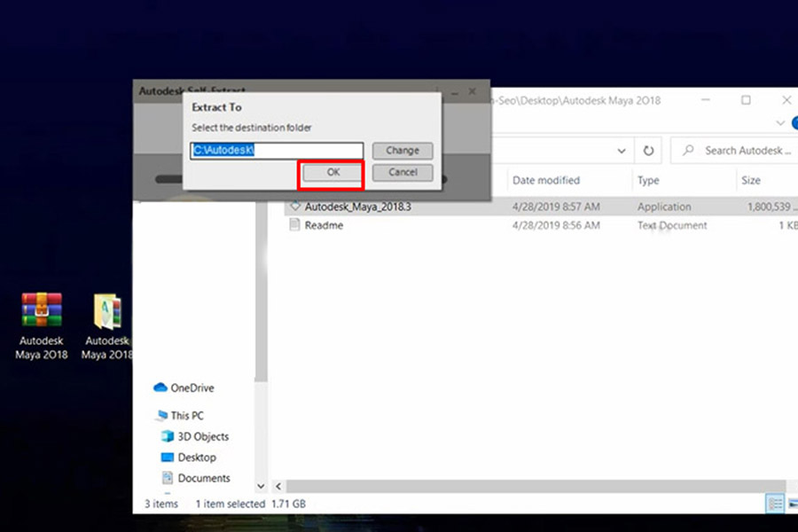This screenshot has width=798, height=532.
Task: Click '1 item selected 1.71 GB' status text
Action: click(250, 504)
